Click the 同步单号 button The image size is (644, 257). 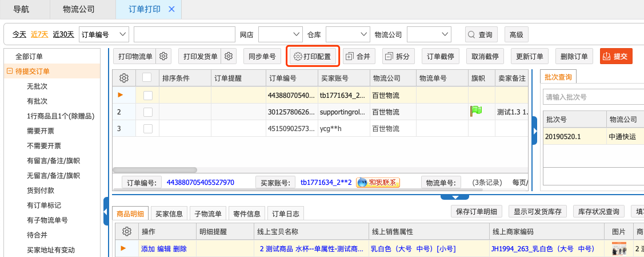pyautogui.click(x=262, y=56)
